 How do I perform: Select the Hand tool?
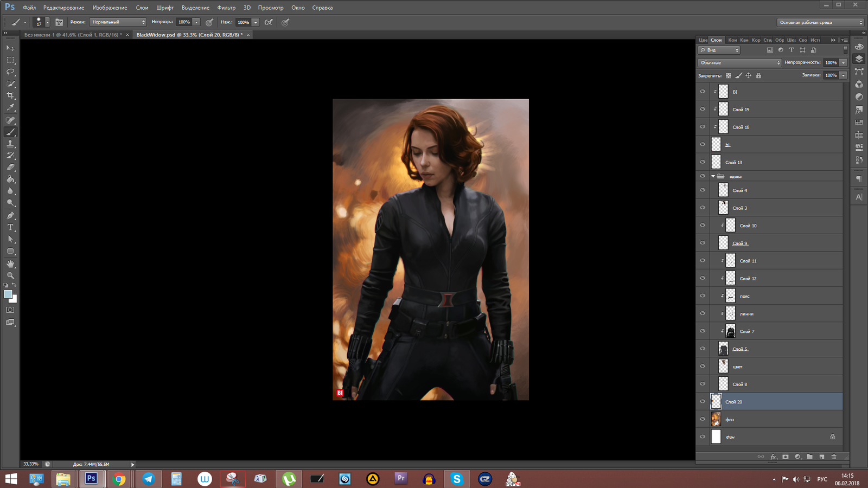pyautogui.click(x=10, y=264)
